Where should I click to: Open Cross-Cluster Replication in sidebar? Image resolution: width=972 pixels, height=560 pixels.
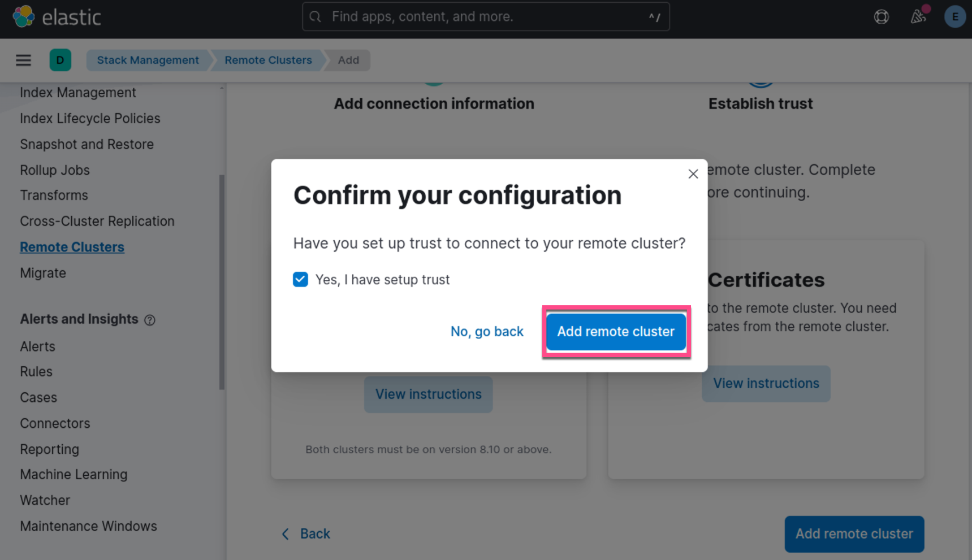click(97, 221)
